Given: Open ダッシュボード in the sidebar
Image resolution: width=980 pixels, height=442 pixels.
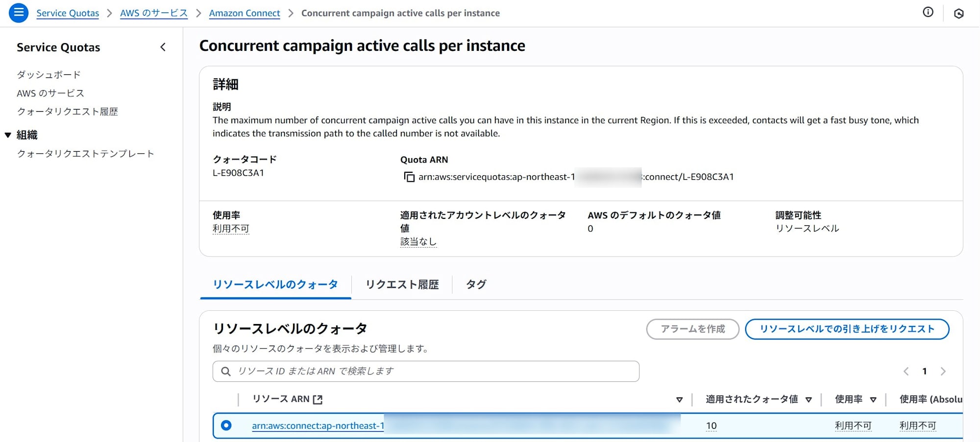Looking at the screenshot, I should (49, 74).
